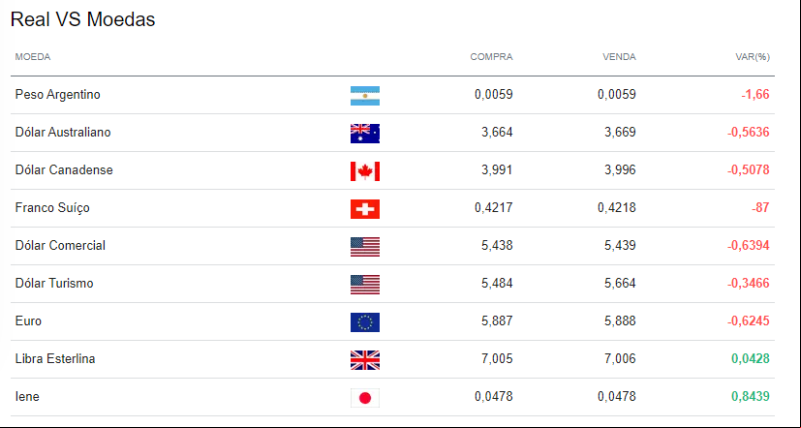The image size is (801, 428).
Task: Click the Dólar Turismo sell price 5,664
Action: tap(620, 283)
